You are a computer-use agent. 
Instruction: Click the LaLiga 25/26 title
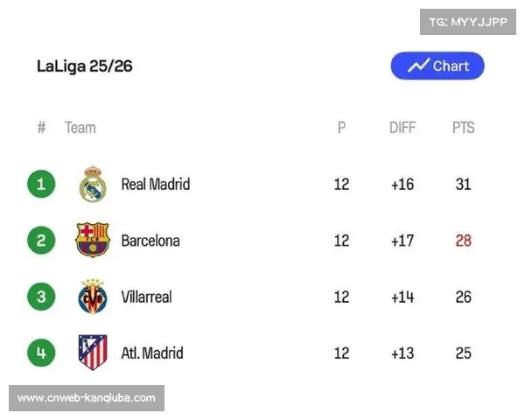85,66
